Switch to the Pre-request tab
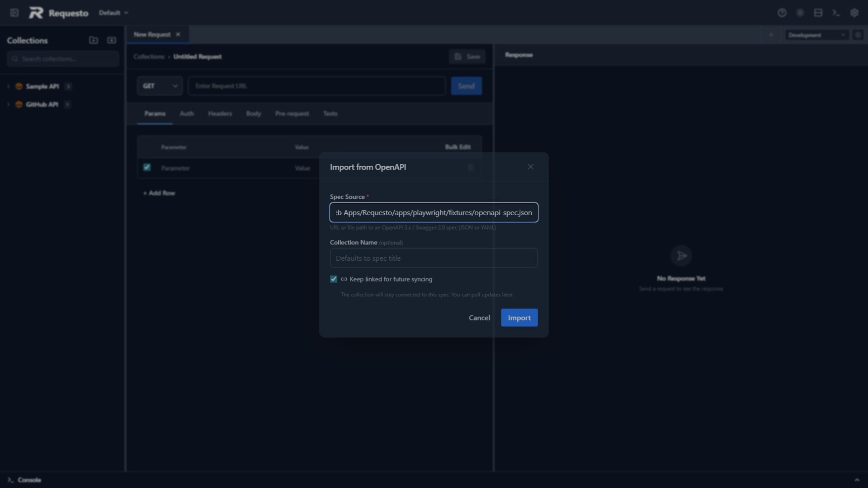Viewport: 868px width, 488px height. [292, 113]
